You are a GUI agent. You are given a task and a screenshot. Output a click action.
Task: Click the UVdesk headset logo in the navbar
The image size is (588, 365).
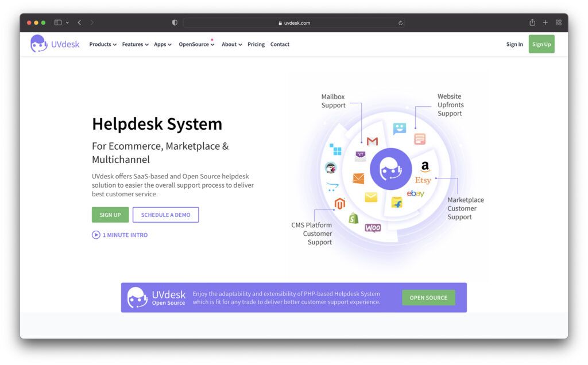click(38, 44)
